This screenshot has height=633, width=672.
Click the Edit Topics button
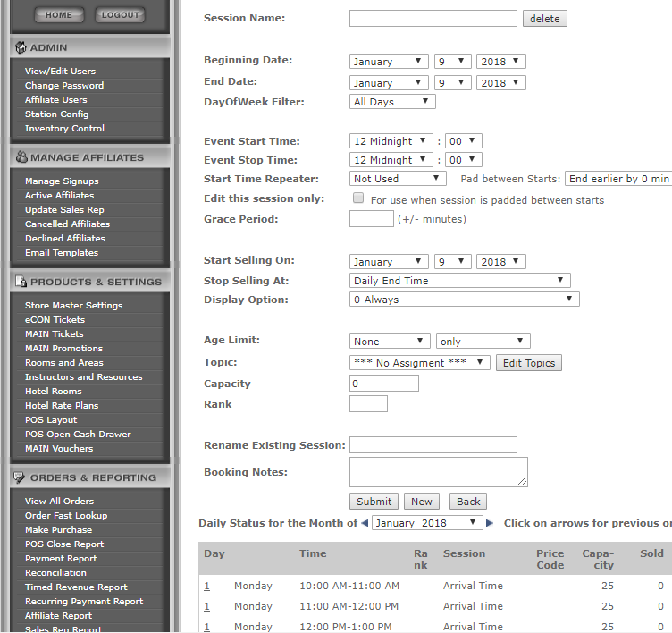(529, 363)
